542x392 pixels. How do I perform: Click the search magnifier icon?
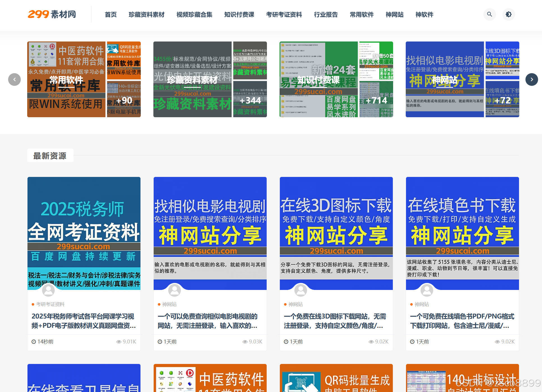pos(489,14)
